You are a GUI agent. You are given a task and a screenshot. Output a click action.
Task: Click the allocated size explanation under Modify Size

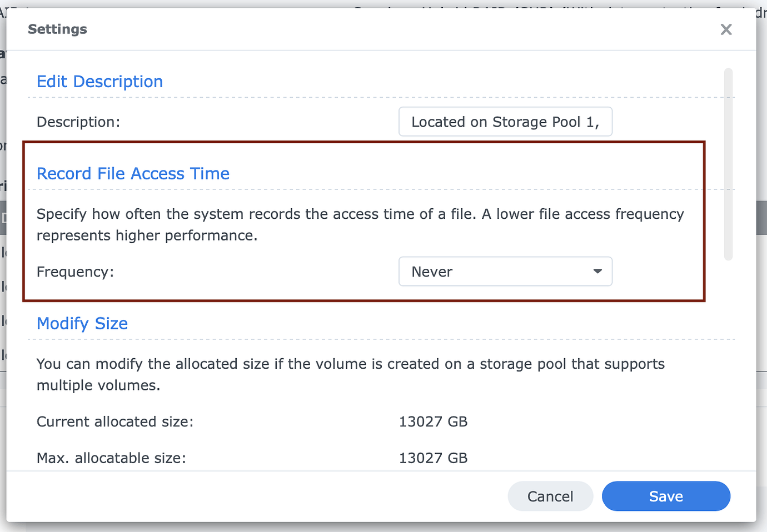pyautogui.click(x=350, y=374)
